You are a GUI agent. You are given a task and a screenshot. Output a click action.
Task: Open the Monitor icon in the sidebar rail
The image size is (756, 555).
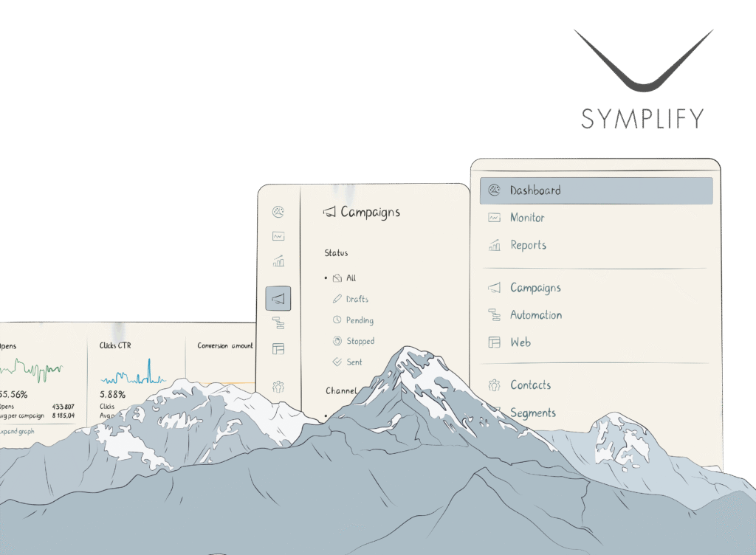pyautogui.click(x=278, y=236)
